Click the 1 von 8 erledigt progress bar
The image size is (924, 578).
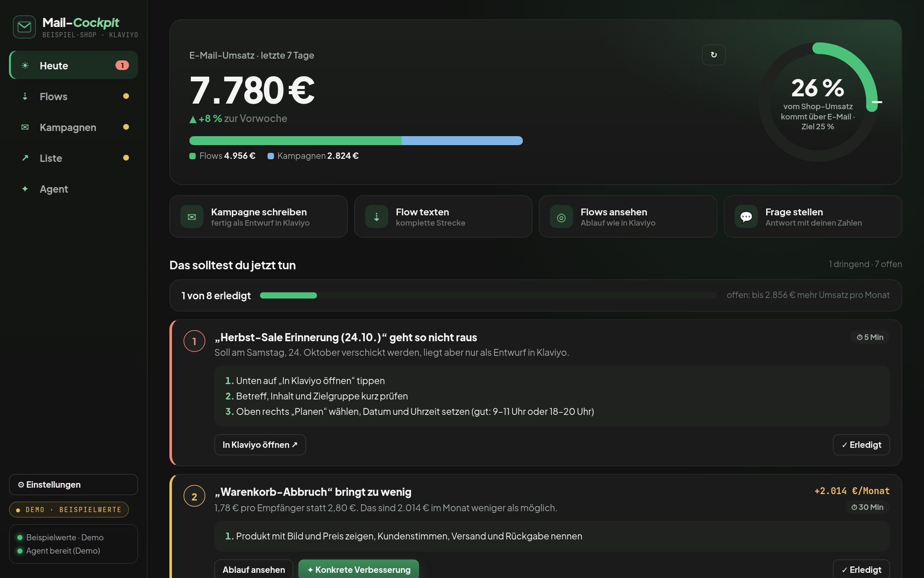(x=489, y=295)
